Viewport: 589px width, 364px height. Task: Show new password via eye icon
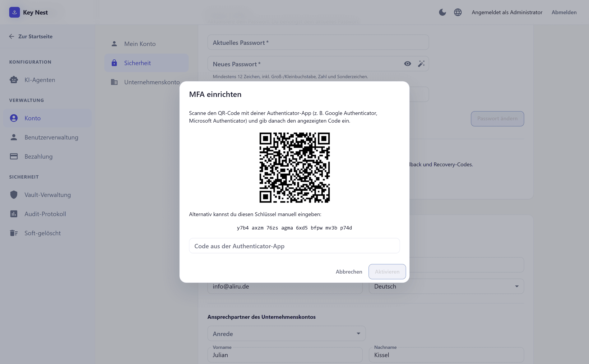coord(408,64)
